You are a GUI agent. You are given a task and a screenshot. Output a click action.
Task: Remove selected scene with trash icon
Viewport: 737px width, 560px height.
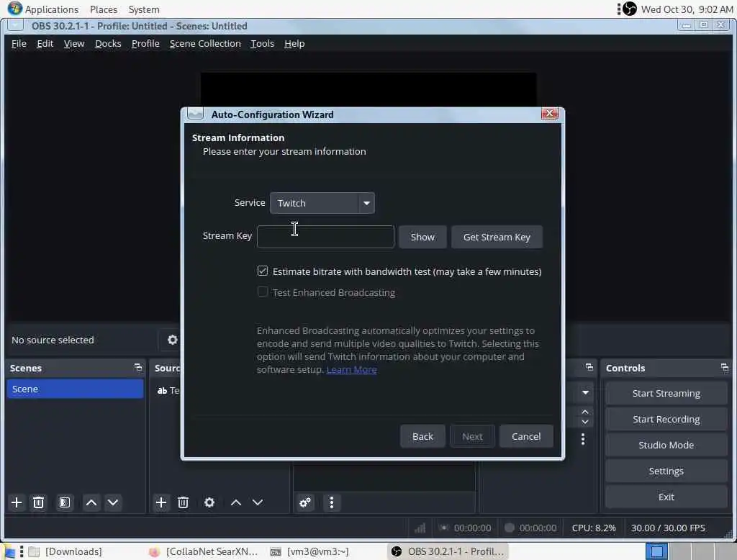[39, 502]
